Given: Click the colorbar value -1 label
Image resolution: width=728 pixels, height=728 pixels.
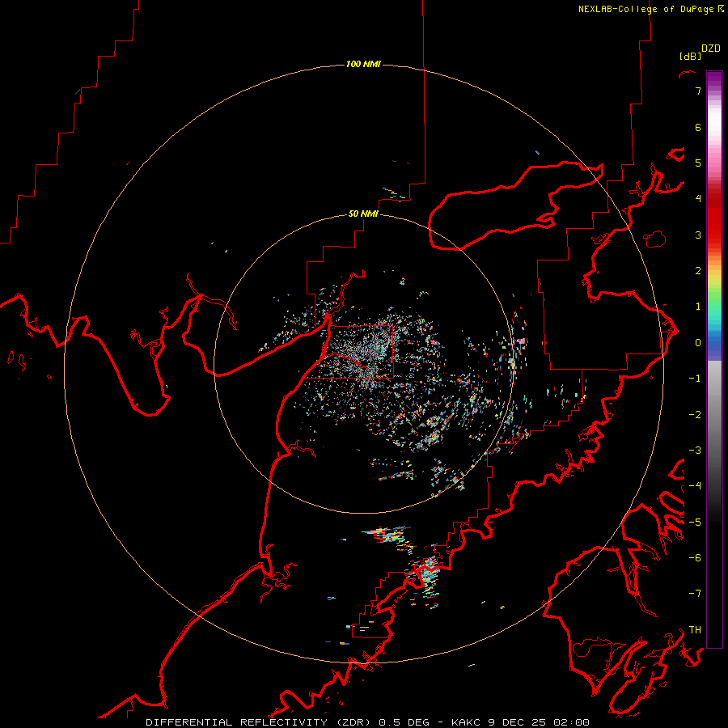Looking at the screenshot, I should point(695,379).
